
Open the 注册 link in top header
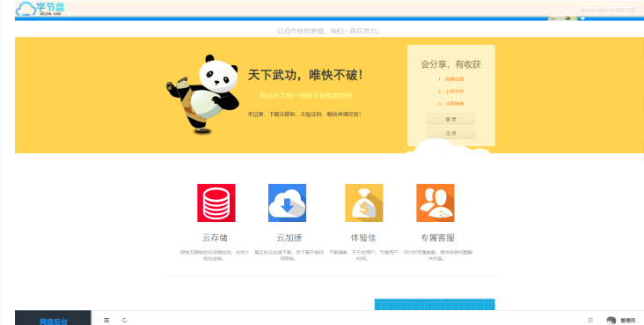631,10
